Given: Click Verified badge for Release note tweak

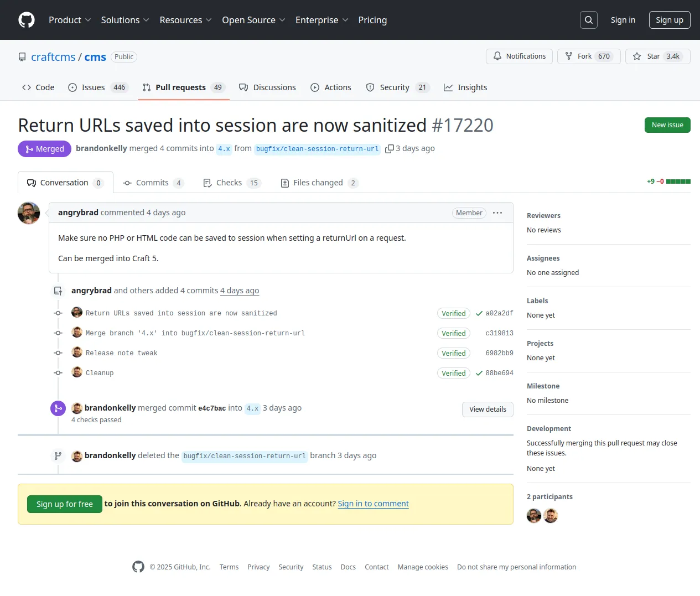Looking at the screenshot, I should coord(454,354).
